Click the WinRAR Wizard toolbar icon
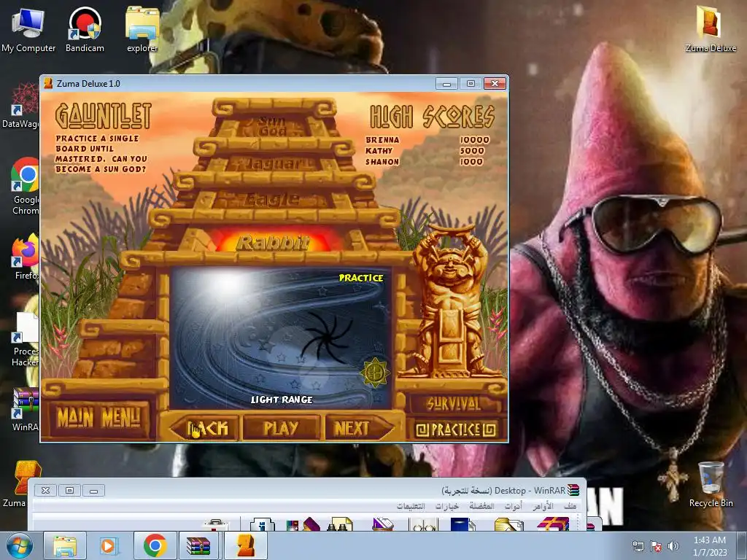The width and height of the screenshot is (747, 560). click(303, 524)
